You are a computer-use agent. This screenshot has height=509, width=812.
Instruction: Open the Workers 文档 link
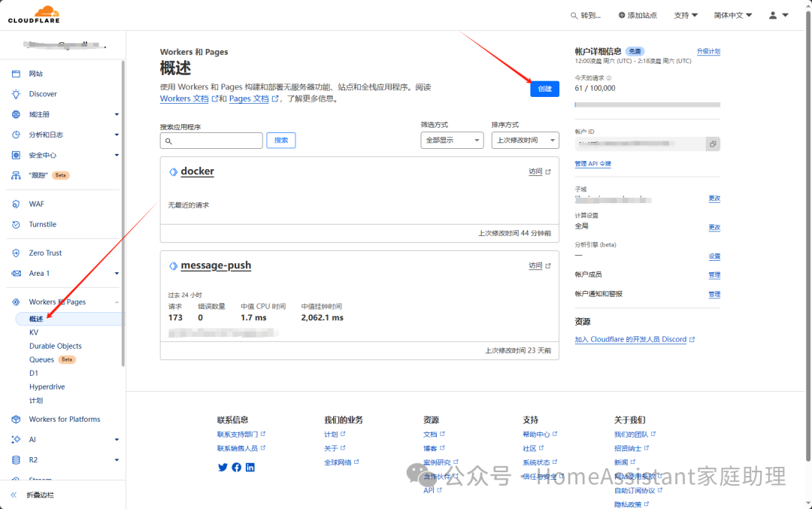(x=184, y=99)
